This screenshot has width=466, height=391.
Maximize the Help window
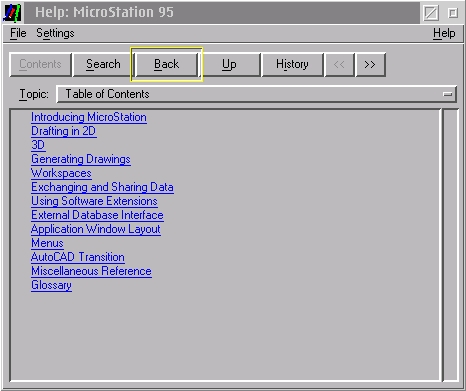tap(452, 13)
